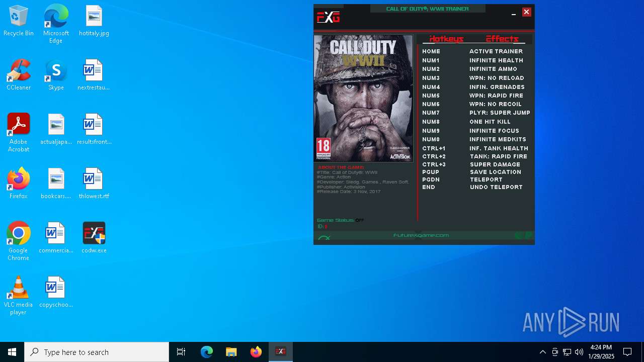The width and height of the screenshot is (644, 362).
Task: Click WPN: RAPID FIRE effect
Action: point(497,96)
